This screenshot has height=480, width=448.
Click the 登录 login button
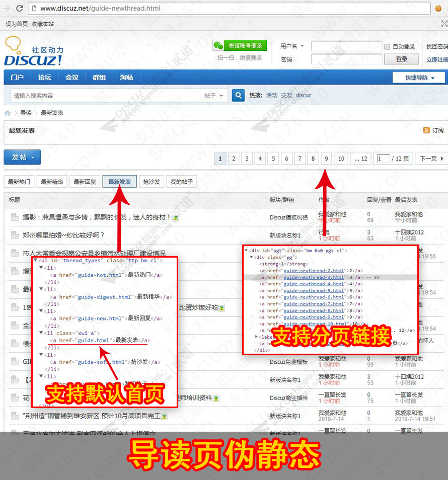pos(401,58)
